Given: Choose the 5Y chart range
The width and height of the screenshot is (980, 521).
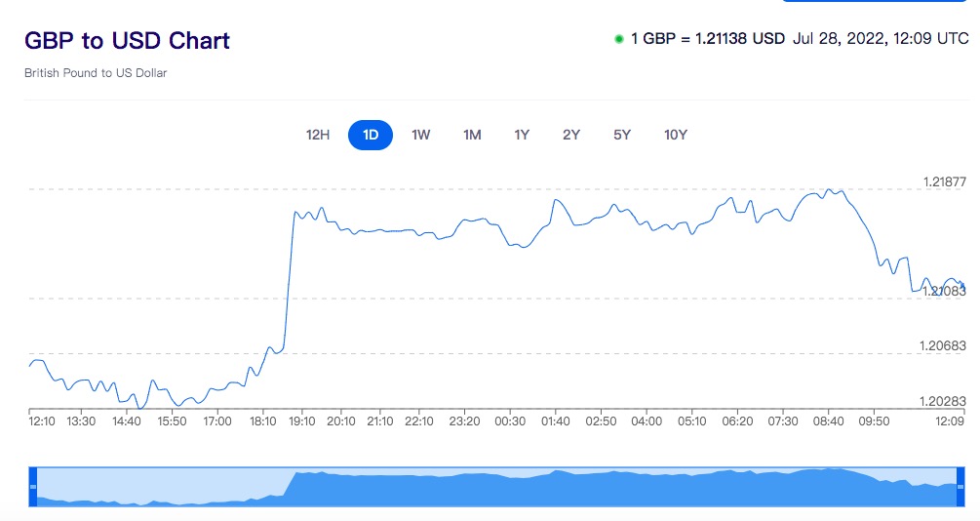Looking at the screenshot, I should 622,135.
